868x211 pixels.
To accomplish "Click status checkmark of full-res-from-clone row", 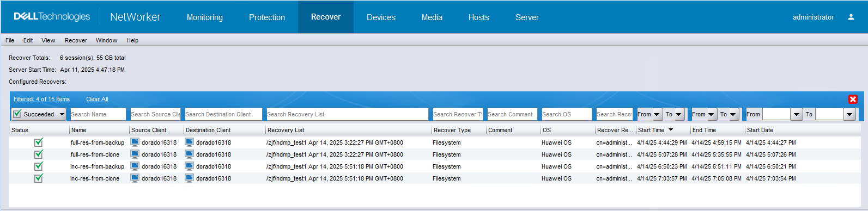I will point(39,154).
